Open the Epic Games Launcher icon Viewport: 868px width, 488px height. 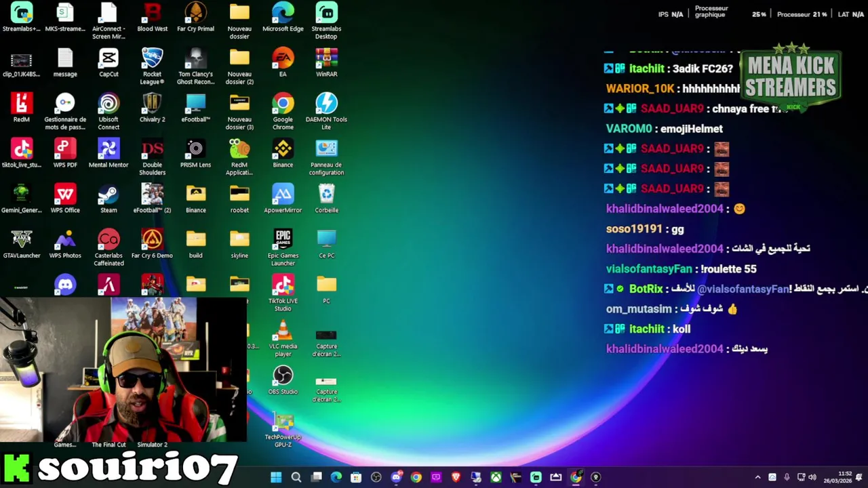(x=283, y=248)
